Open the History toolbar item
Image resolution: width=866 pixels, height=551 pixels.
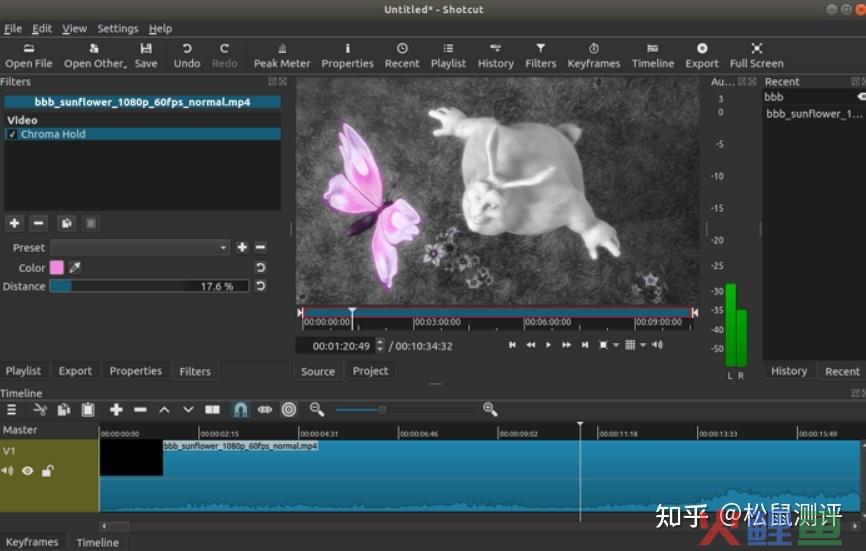[x=495, y=56]
